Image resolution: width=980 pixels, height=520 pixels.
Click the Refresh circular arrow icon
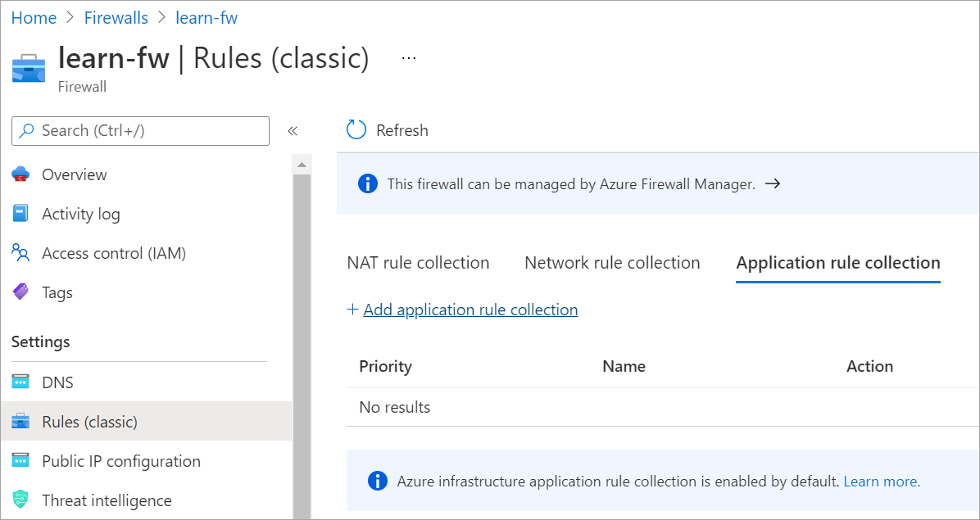pyautogui.click(x=356, y=130)
